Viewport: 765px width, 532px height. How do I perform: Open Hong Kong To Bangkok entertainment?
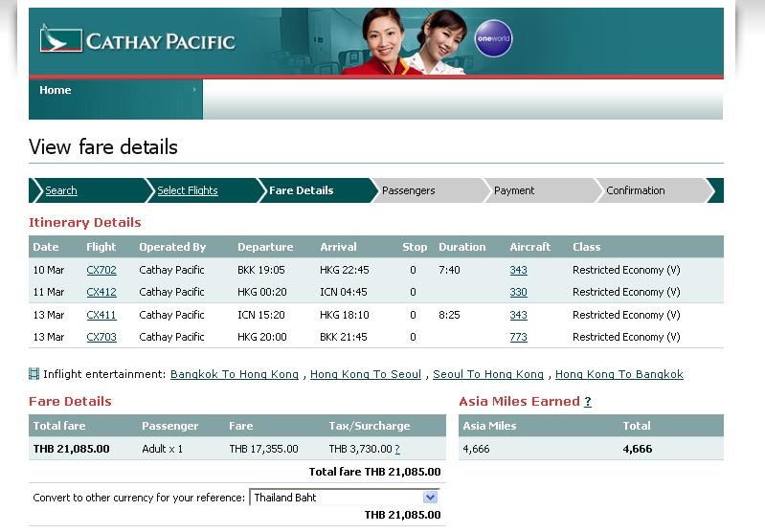click(x=619, y=374)
